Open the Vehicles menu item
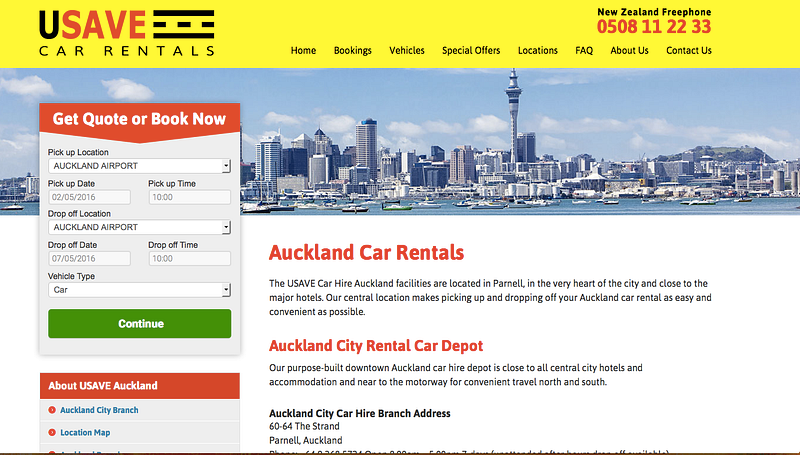Image resolution: width=800 pixels, height=455 pixels. point(407,50)
